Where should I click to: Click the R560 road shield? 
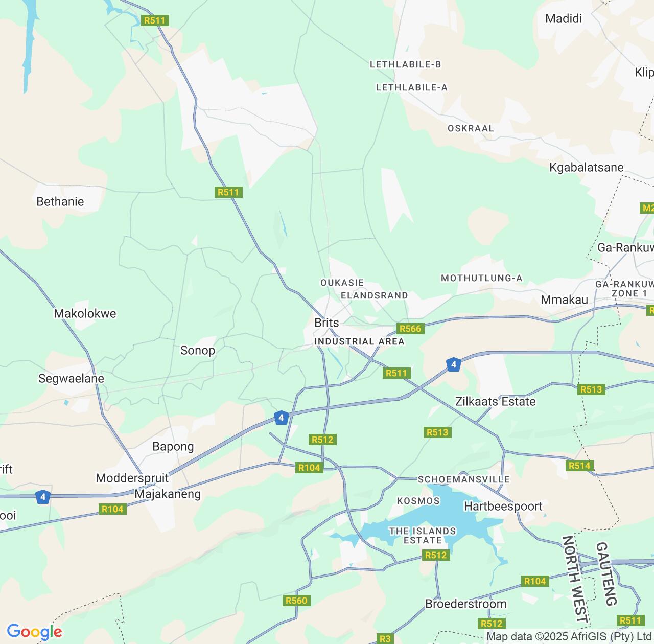[296, 601]
